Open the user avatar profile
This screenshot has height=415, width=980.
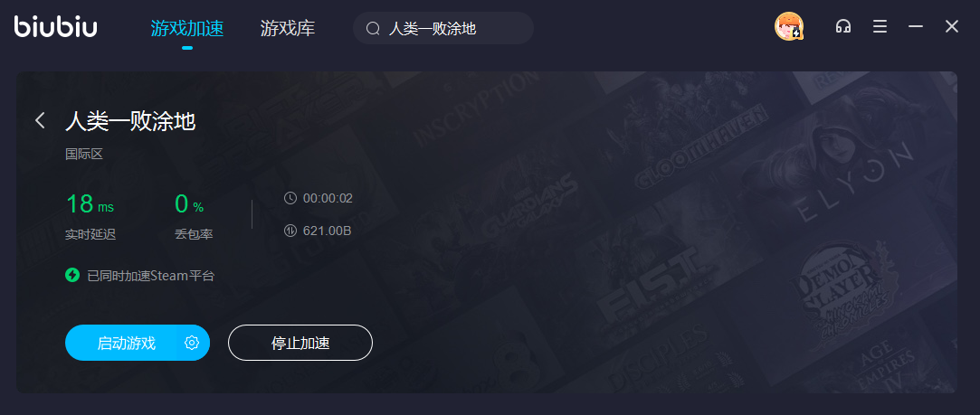tap(789, 27)
